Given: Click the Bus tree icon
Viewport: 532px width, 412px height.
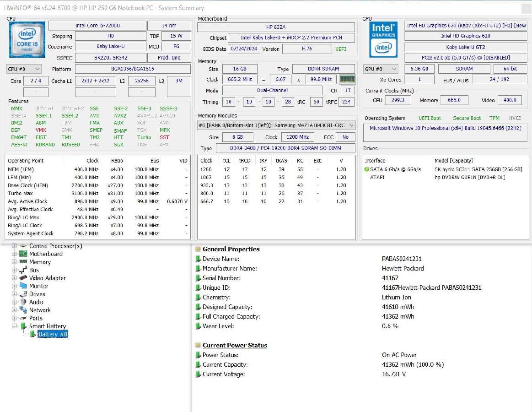Looking at the screenshot, I should coord(23,270).
